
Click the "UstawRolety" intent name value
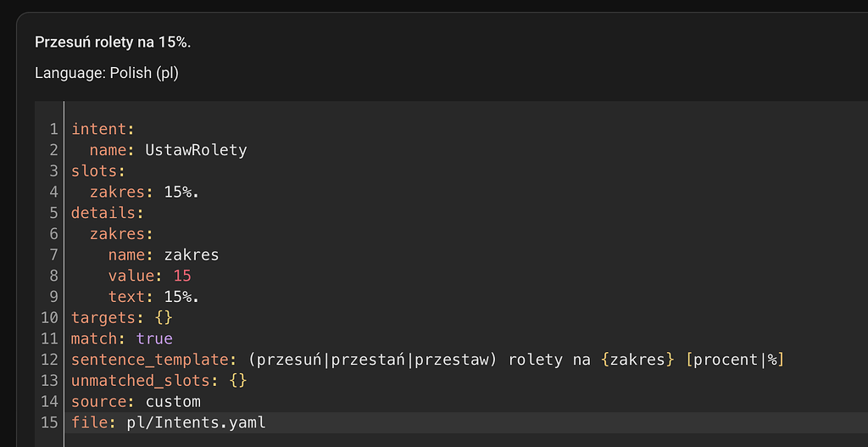click(196, 150)
